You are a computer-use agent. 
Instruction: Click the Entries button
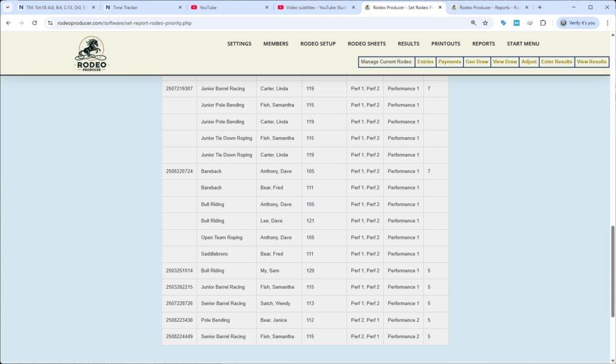[x=425, y=61]
